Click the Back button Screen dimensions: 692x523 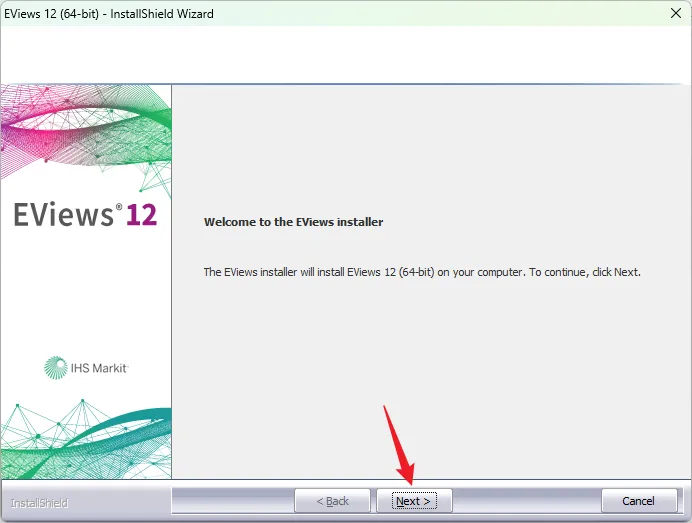(x=332, y=501)
